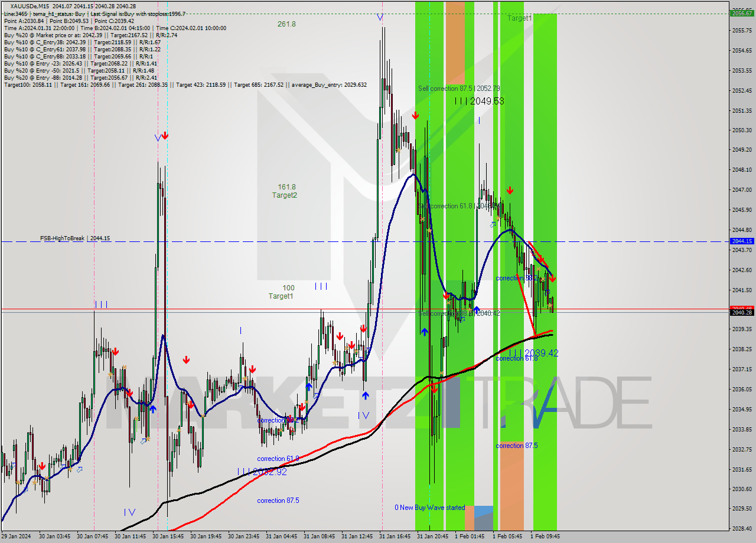Click the 2055.75 price axis value

(742, 30)
